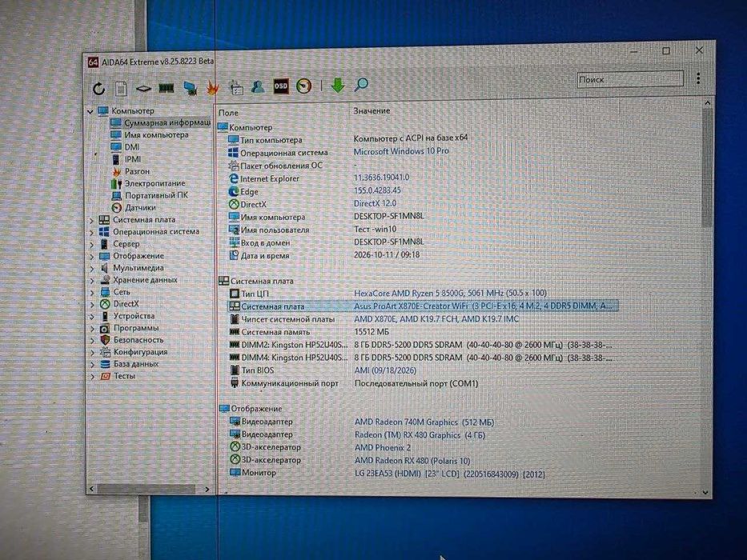Expand the DirectX tree node
Viewport: 747px width, 560px height.
92,304
